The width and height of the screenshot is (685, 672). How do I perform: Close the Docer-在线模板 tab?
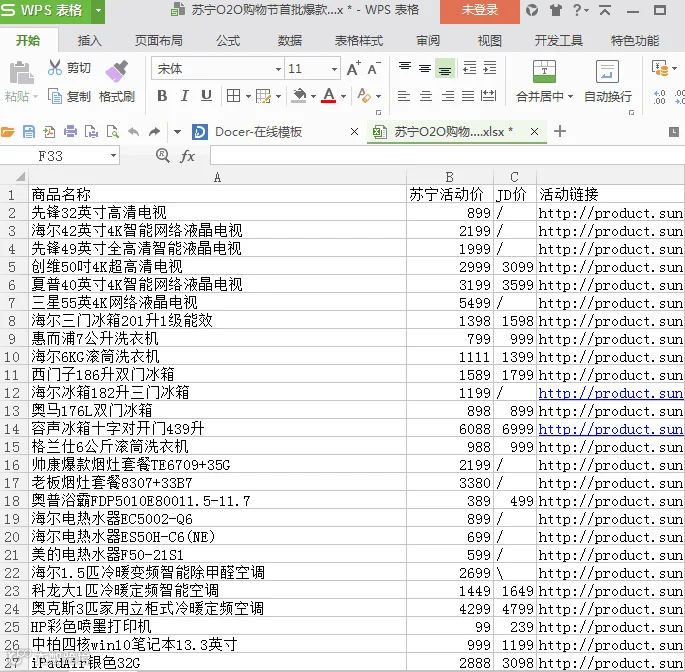(x=354, y=132)
